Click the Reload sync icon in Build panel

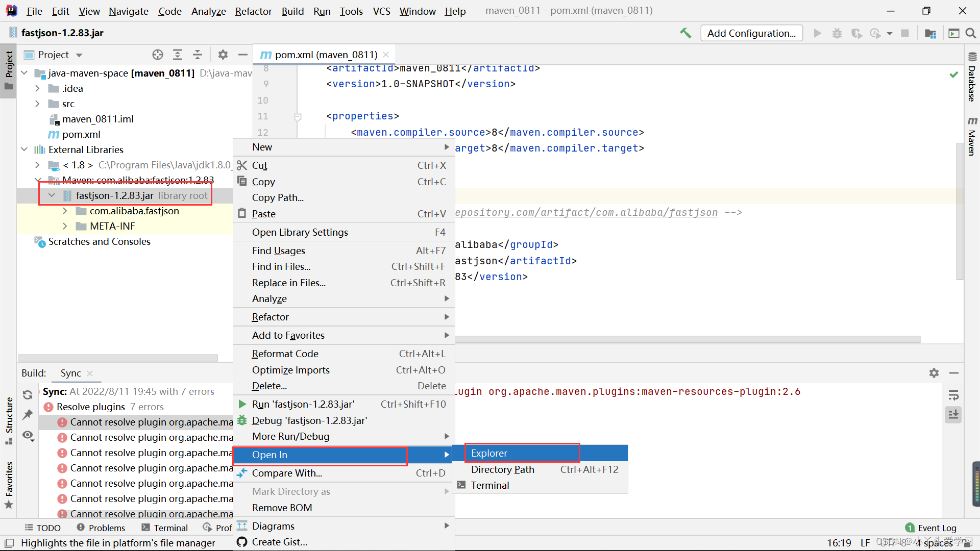28,394
